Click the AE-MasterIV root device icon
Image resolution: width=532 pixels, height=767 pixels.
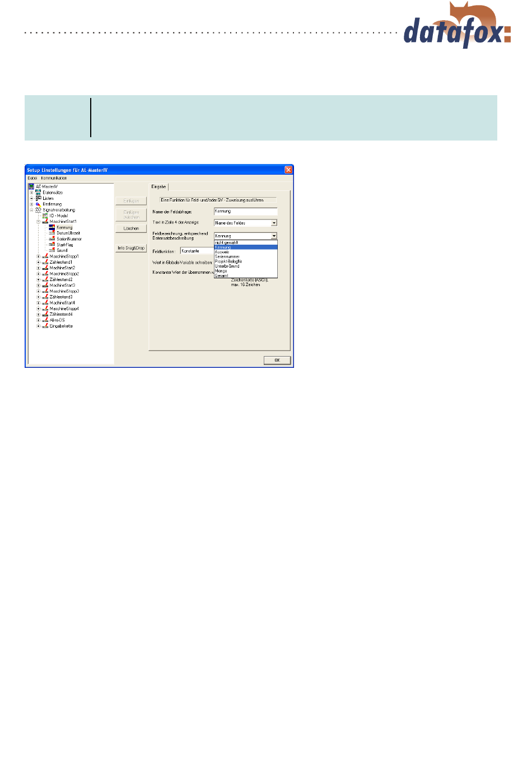coord(31,186)
